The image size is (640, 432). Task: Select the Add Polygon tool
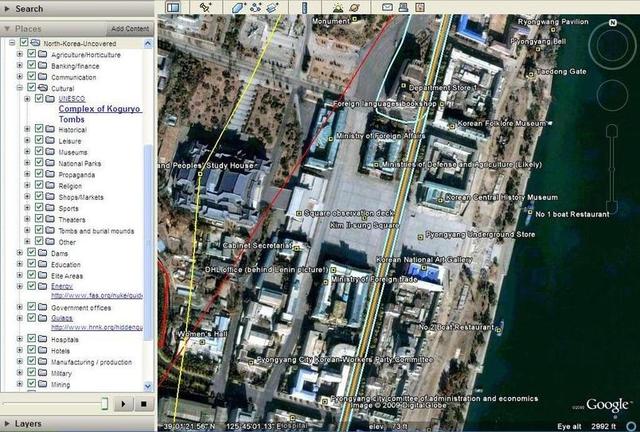tap(238, 7)
